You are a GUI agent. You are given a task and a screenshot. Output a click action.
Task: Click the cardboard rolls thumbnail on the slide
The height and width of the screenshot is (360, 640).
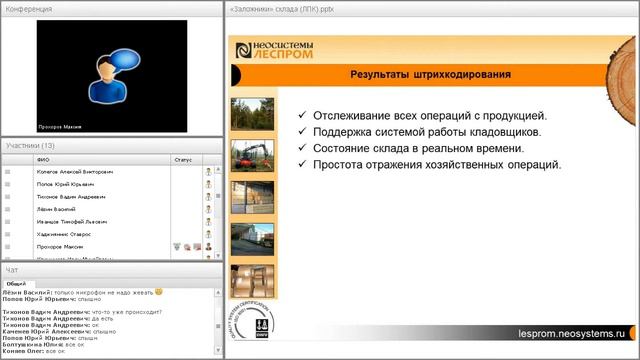tap(252, 281)
